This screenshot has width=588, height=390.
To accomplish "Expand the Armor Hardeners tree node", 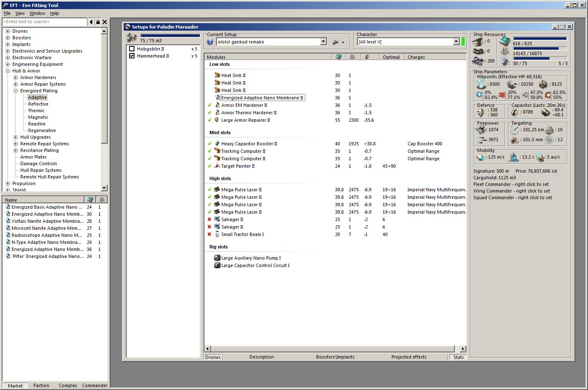I will [15, 77].
